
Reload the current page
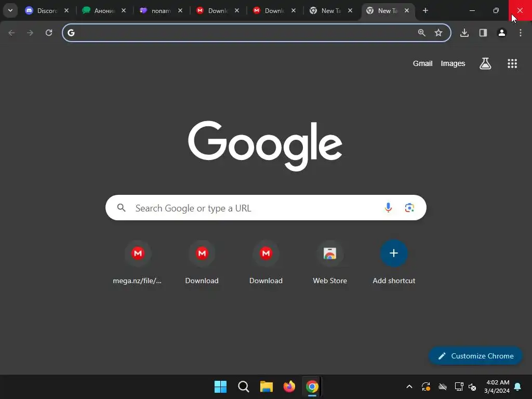point(49,33)
